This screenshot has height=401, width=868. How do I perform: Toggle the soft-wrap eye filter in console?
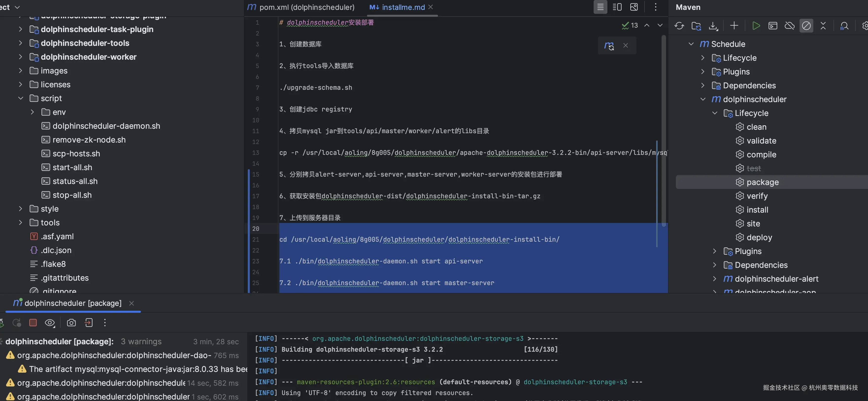pyautogui.click(x=50, y=322)
